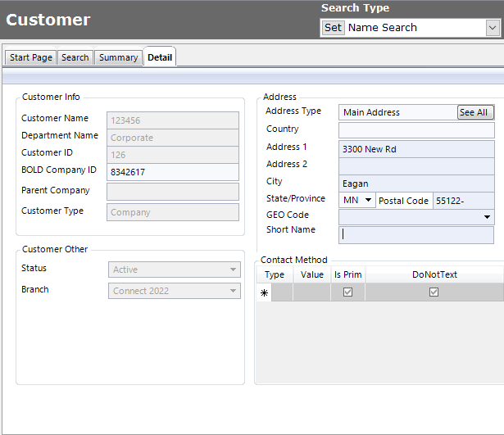Viewport: 504px width, 435px height.
Task: Select the new row asterisk marker
Action: (264, 292)
